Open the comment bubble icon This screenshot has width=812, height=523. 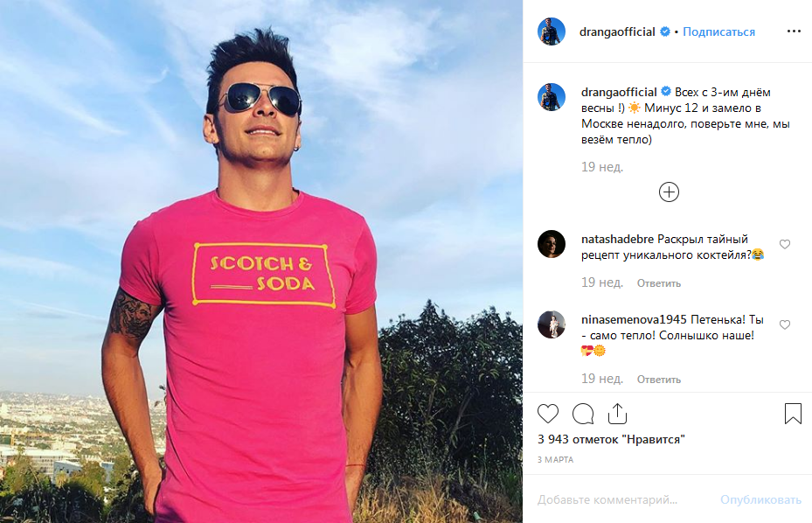click(583, 414)
